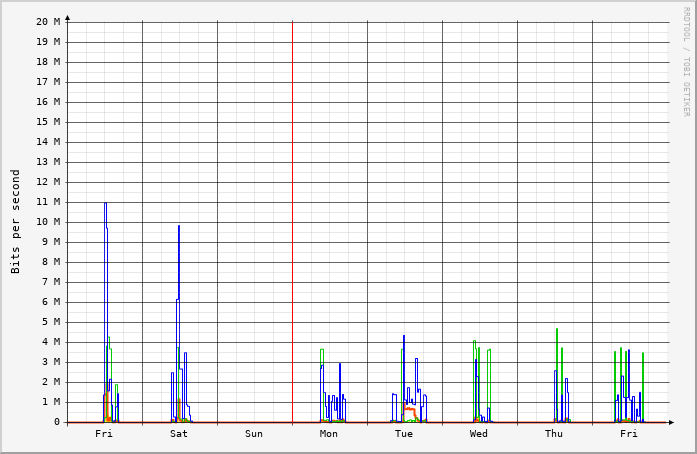Viewport: 697px width, 454px height.
Task: Click the tall green Thursday spike near 4.7 M
Action: (557, 331)
